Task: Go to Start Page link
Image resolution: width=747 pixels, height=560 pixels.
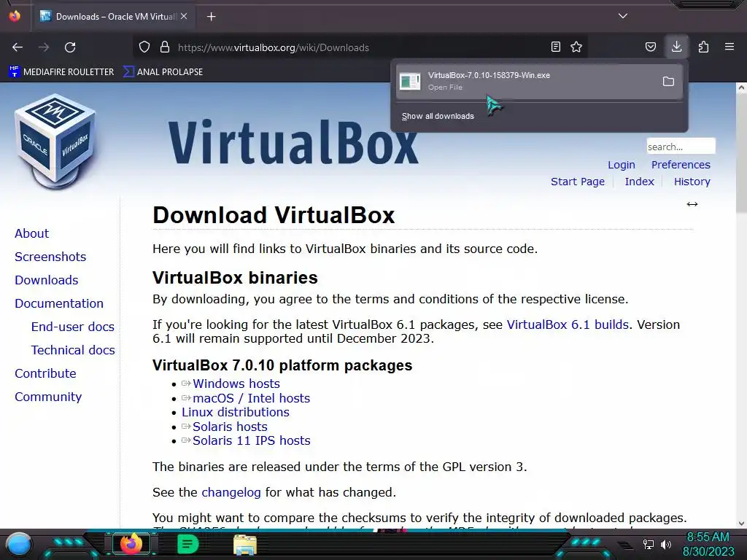Action: point(578,182)
